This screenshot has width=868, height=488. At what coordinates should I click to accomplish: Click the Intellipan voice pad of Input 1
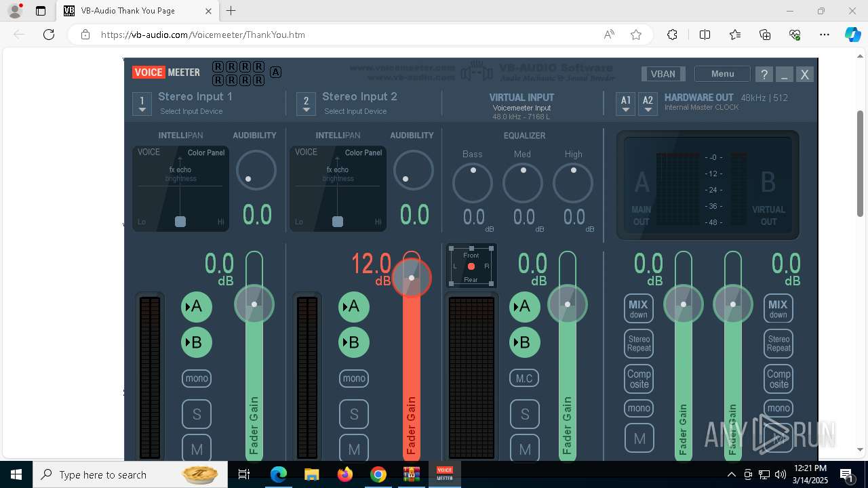point(180,188)
